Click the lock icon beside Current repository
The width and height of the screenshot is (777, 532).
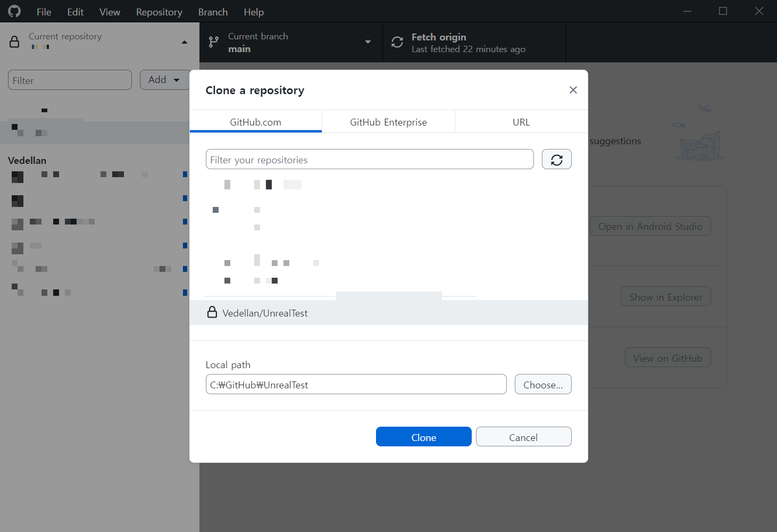click(15, 42)
